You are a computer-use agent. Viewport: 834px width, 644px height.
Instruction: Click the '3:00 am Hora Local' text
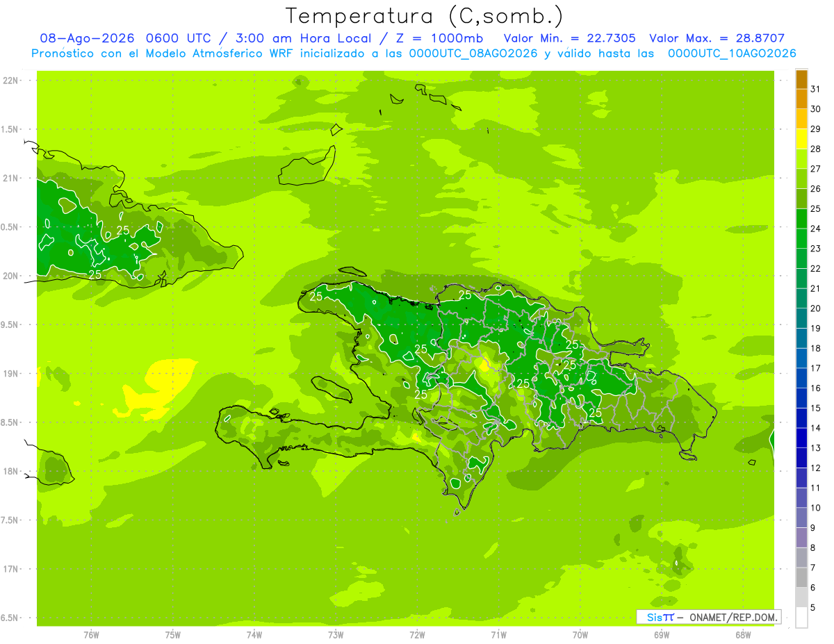click(x=300, y=38)
